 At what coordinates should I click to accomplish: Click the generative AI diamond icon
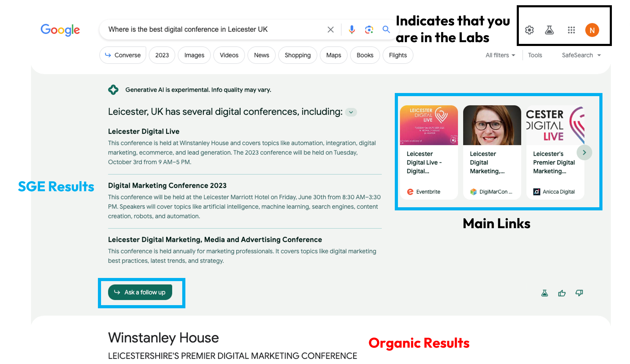click(113, 90)
